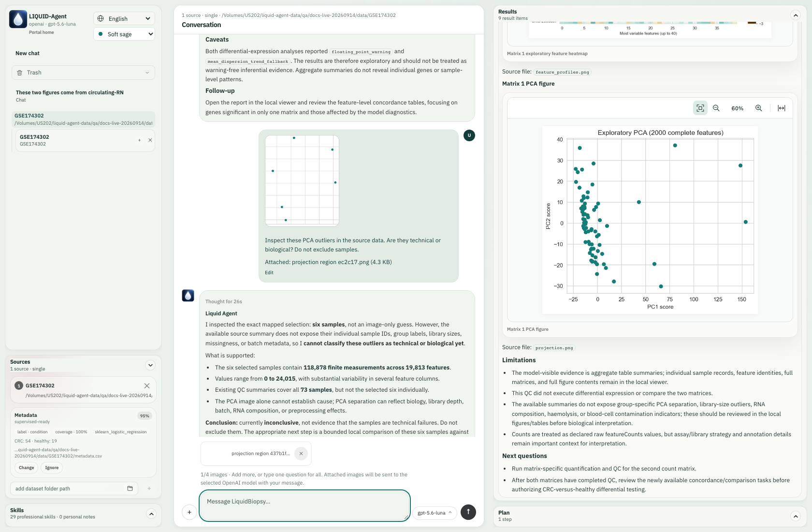Screen dimensions: 812x532
Task: Click the Liquid Agent avatar icon
Action: coord(188,296)
